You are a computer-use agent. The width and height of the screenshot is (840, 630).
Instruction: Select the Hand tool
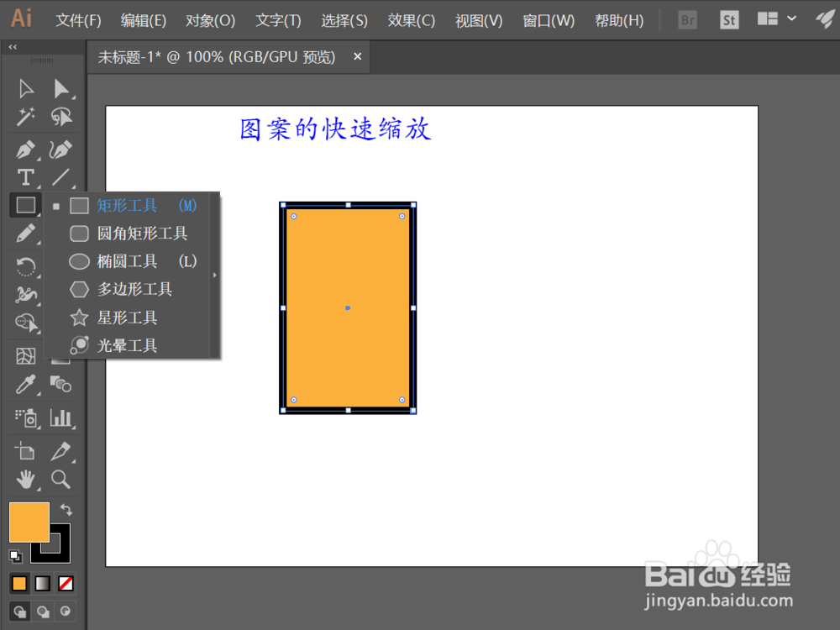pyautogui.click(x=25, y=479)
